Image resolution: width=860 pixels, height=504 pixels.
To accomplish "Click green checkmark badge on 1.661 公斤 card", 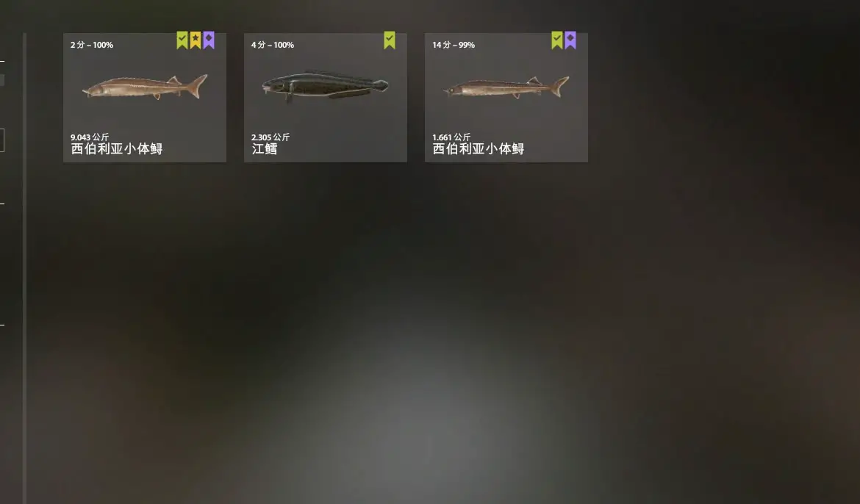I will tap(556, 40).
